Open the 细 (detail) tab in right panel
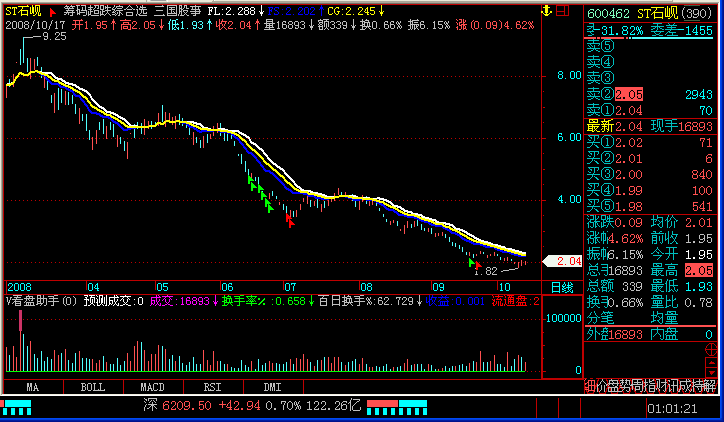 tap(590, 386)
